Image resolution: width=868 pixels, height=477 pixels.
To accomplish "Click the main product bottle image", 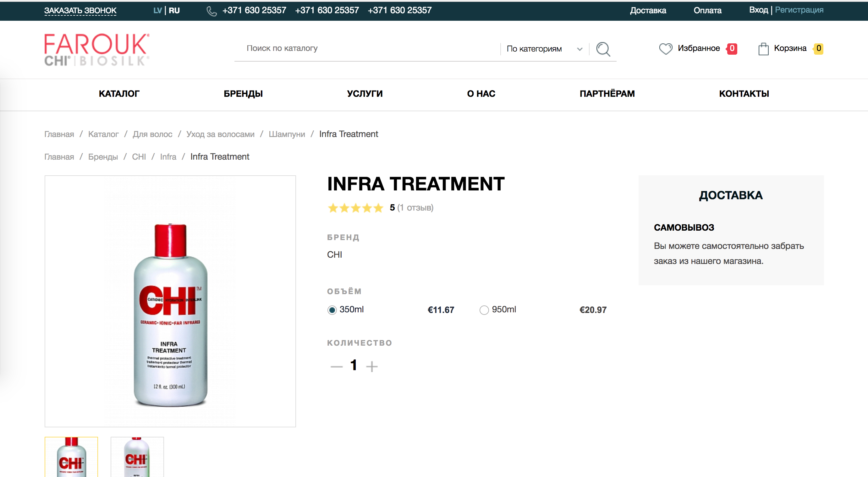I will pos(170,301).
